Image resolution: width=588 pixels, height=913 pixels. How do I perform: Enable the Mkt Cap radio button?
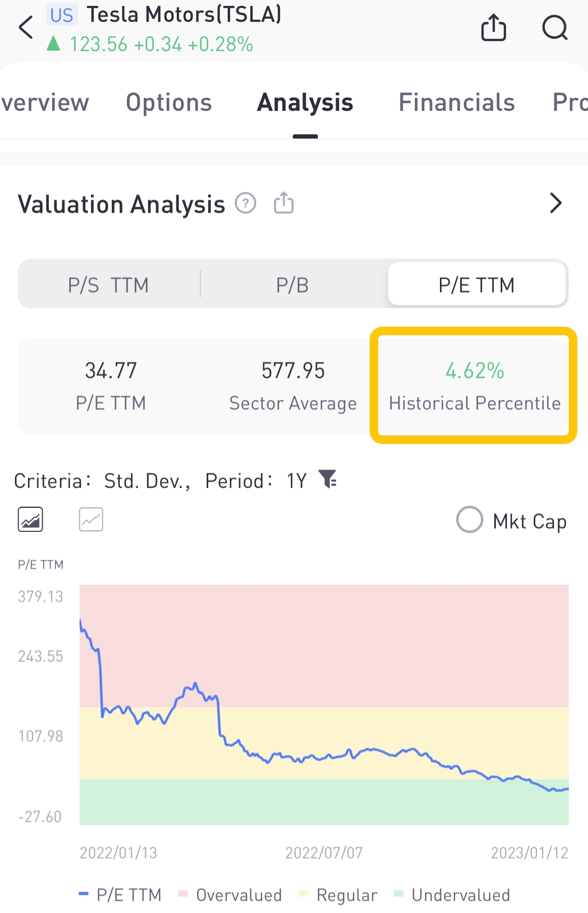(x=470, y=520)
